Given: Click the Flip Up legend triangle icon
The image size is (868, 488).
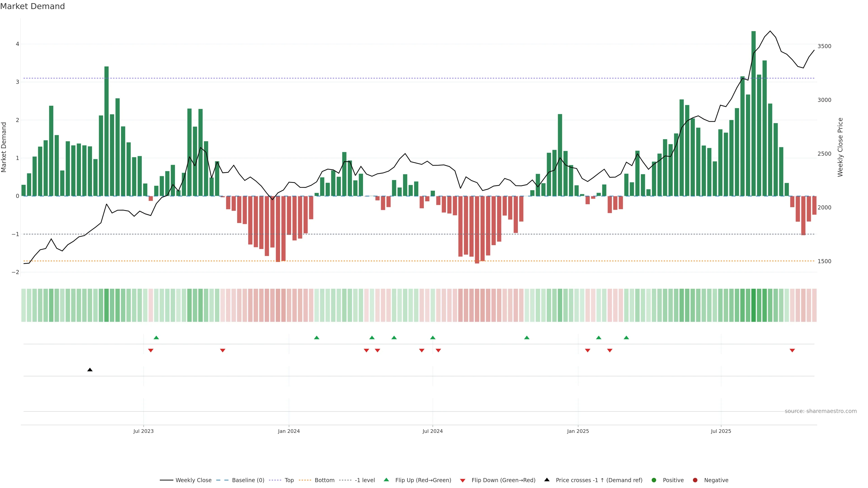Looking at the screenshot, I should [x=386, y=480].
